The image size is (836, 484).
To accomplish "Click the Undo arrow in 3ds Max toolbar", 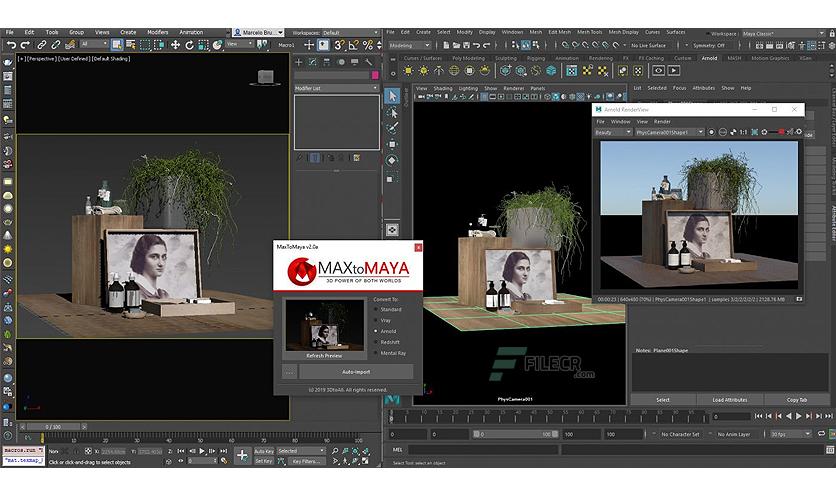I will coord(12,45).
